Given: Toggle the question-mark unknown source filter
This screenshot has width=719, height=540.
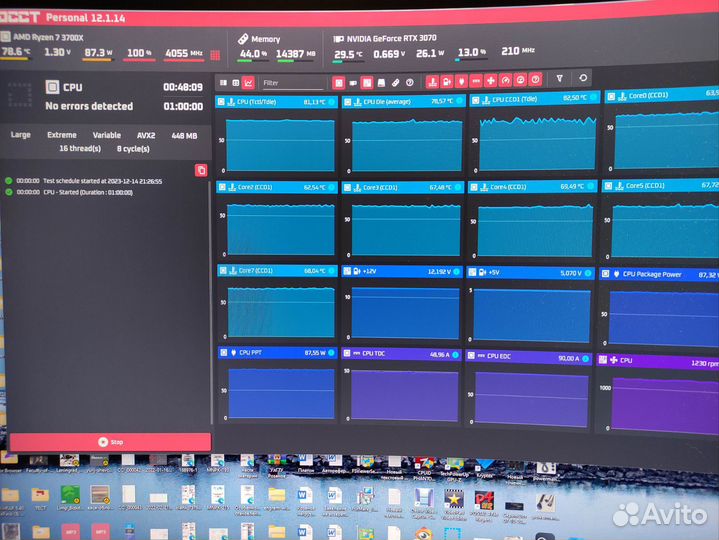Looking at the screenshot, I should point(409,83).
